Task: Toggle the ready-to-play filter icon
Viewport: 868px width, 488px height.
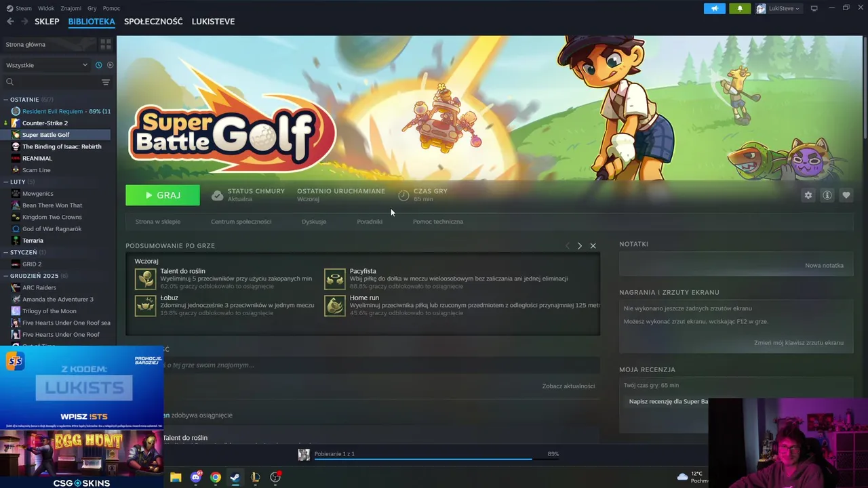Action: pos(110,65)
